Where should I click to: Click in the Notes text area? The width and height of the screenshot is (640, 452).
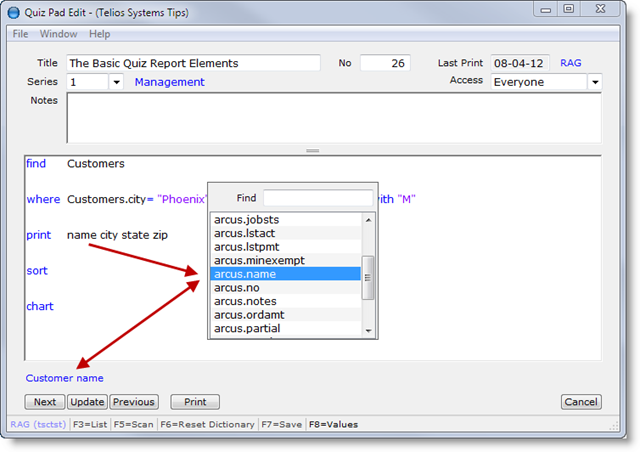click(x=333, y=118)
